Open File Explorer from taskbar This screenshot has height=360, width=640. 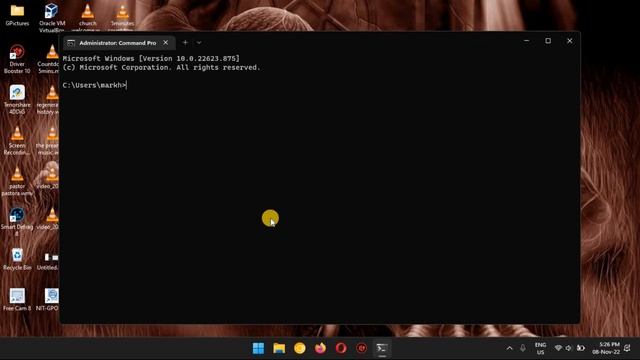[x=279, y=348]
